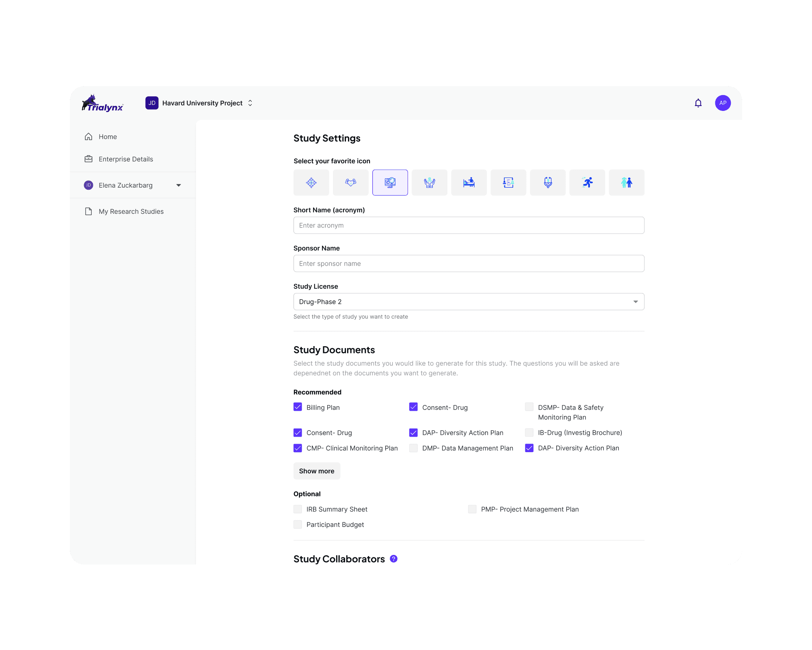Check IB-Drug (Investig Brochure) box
The image size is (812, 650).
click(529, 433)
